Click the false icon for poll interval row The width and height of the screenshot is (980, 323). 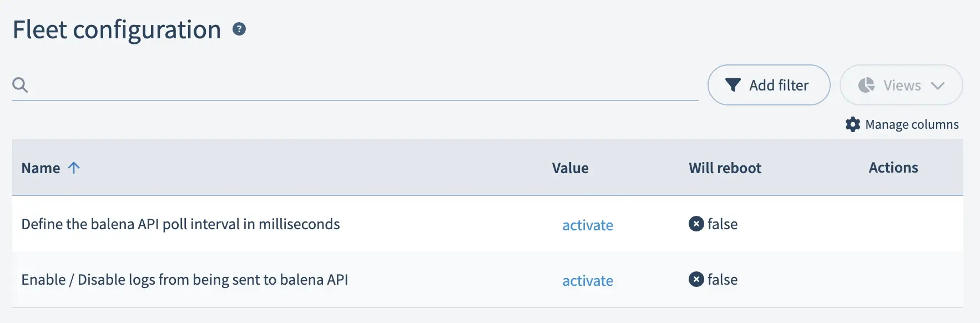point(696,224)
